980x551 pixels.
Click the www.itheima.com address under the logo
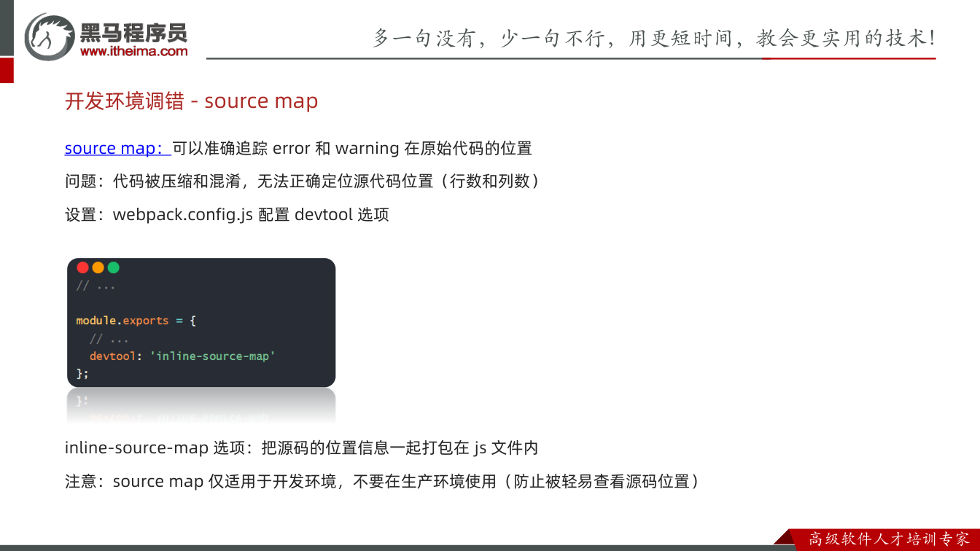tap(134, 51)
